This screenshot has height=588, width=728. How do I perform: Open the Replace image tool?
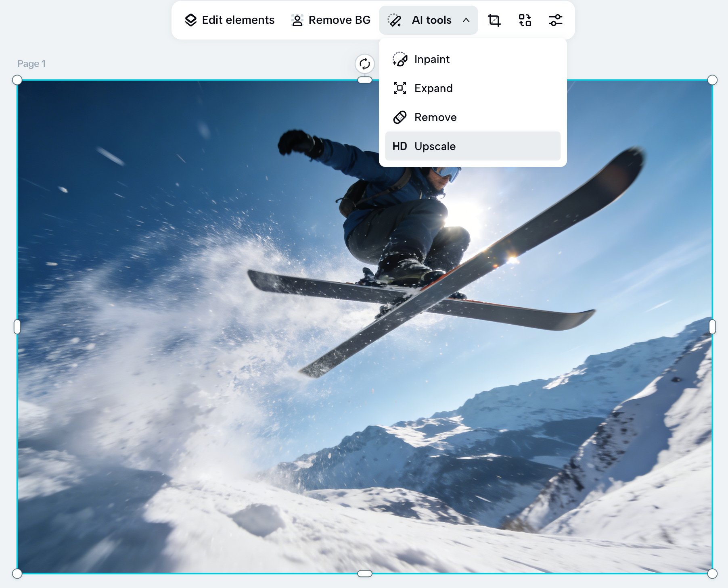coord(525,20)
